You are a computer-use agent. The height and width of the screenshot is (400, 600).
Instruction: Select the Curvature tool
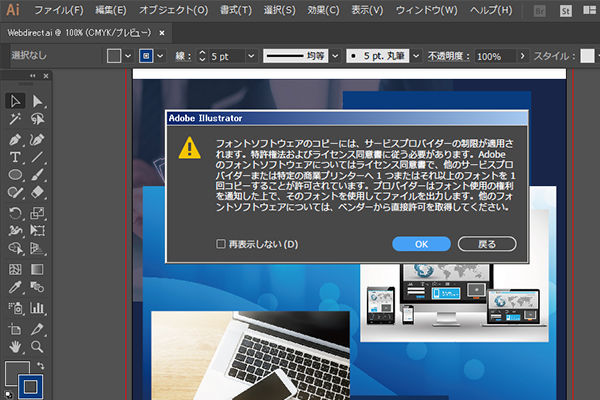pos(37,140)
